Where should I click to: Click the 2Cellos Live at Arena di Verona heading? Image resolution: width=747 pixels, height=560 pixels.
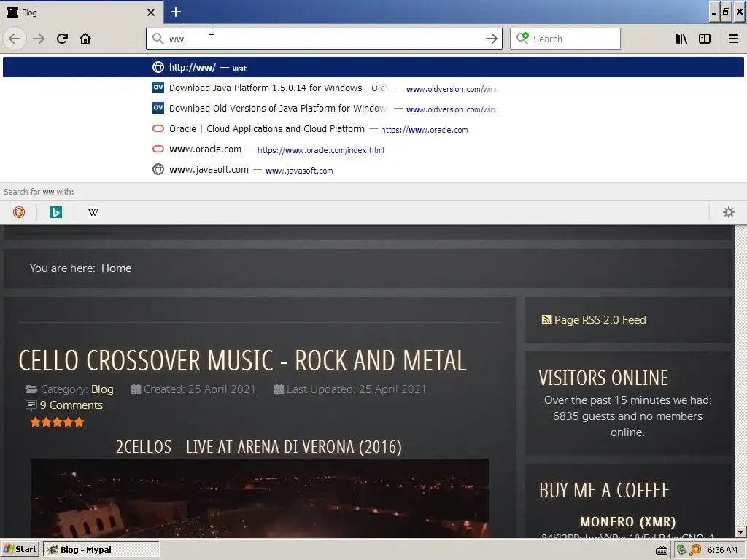pos(259,447)
